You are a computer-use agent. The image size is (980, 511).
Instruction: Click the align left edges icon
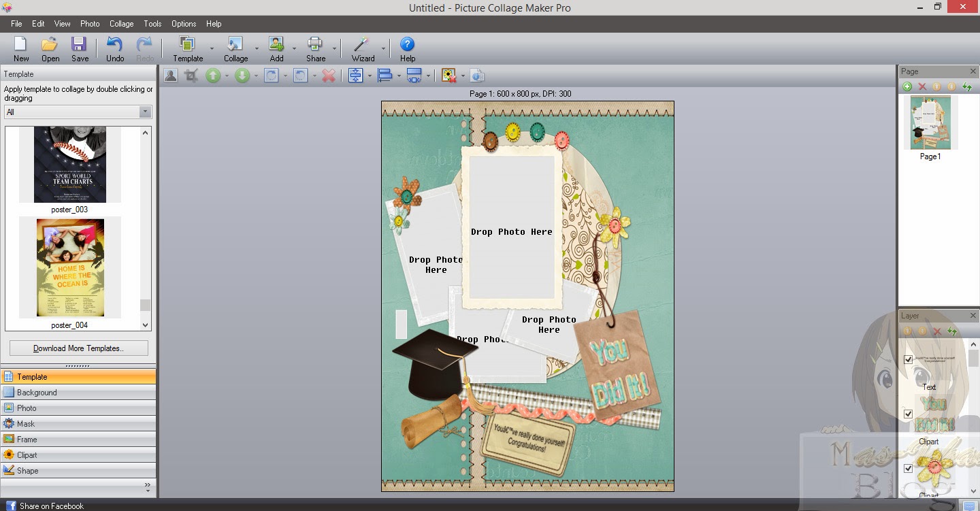tap(385, 76)
